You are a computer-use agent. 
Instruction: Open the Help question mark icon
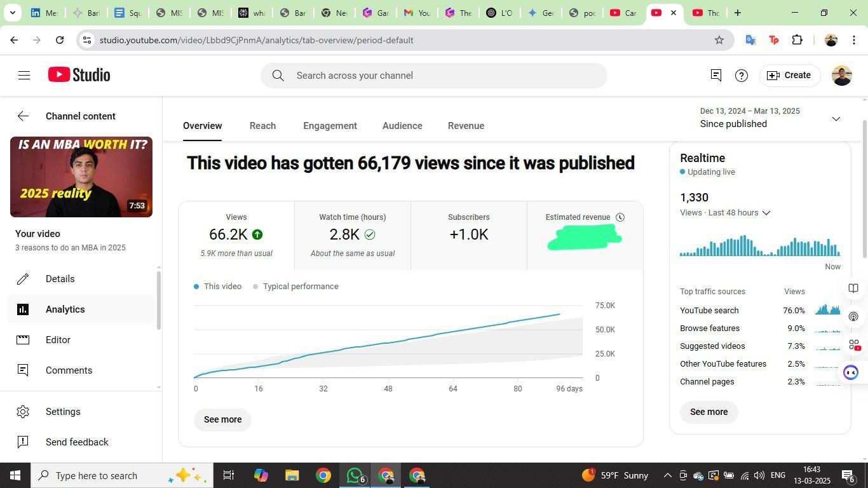741,76
